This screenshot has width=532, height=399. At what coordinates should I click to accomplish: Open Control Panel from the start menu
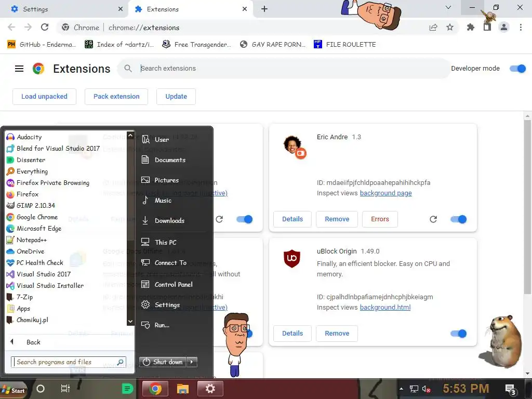pyautogui.click(x=167, y=285)
